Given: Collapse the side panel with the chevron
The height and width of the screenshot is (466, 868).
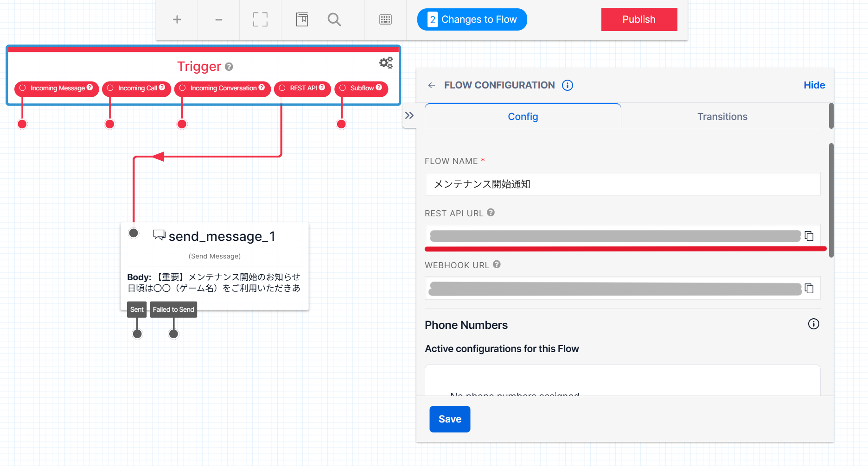Looking at the screenshot, I should click(x=410, y=115).
